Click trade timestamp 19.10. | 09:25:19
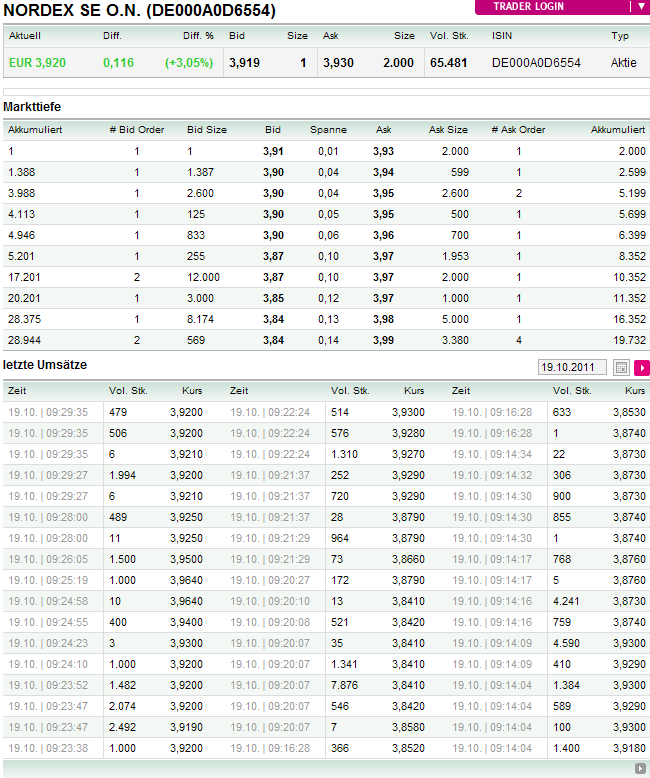This screenshot has height=778, width=650. [x=48, y=580]
